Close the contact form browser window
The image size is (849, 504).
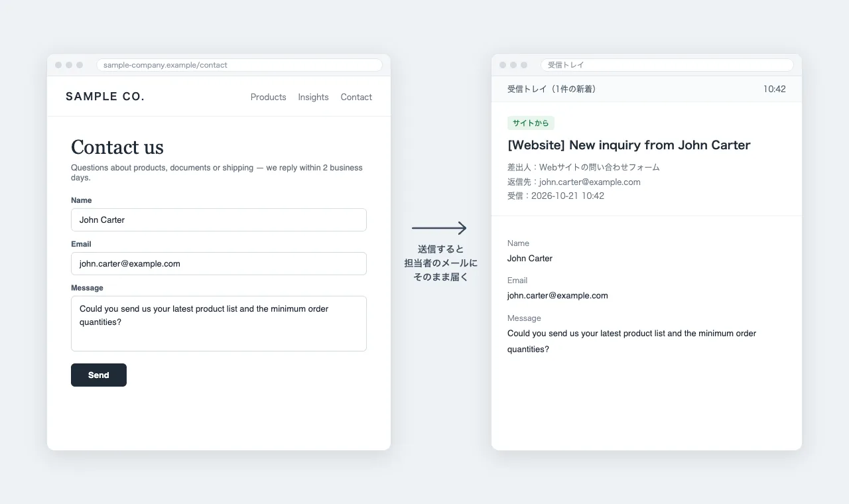58,65
